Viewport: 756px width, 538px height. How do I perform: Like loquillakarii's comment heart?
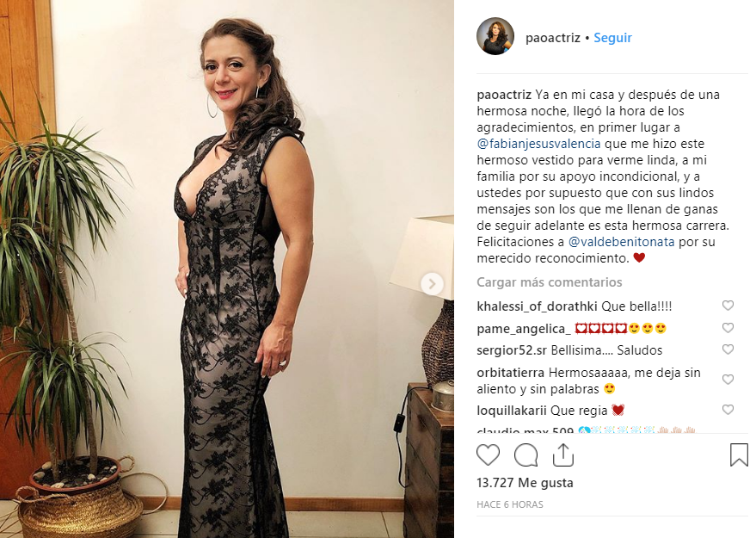point(728,410)
